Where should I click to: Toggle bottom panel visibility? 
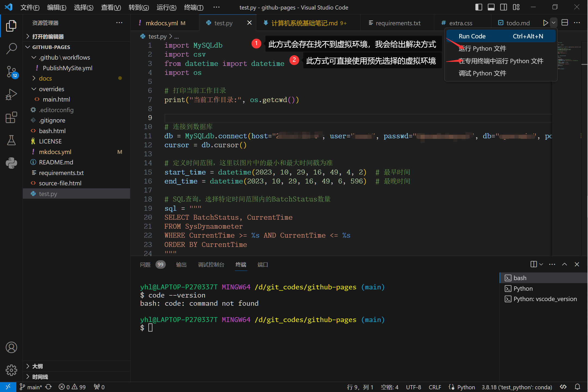click(491, 7)
